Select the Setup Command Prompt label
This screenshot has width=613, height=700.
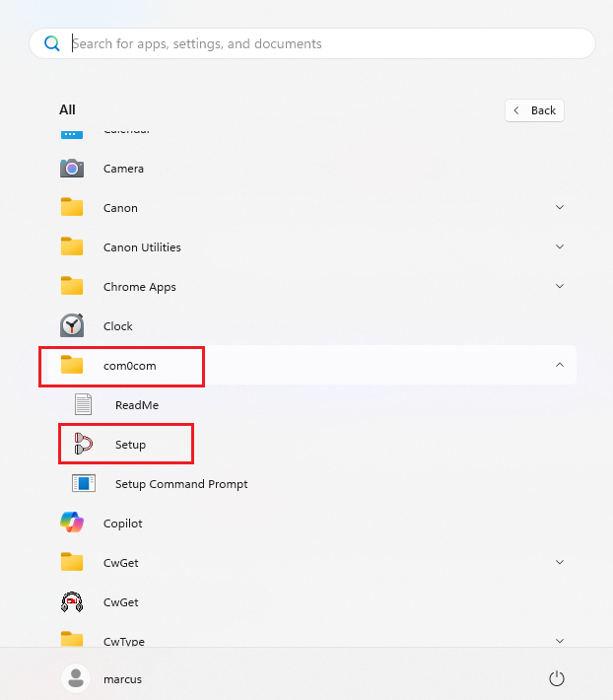pos(181,484)
